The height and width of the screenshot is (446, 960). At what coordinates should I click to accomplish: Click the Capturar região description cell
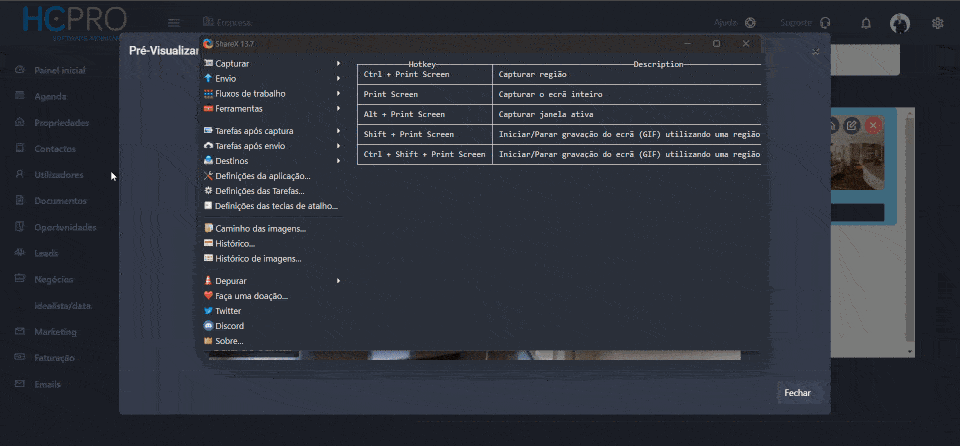[x=627, y=74]
